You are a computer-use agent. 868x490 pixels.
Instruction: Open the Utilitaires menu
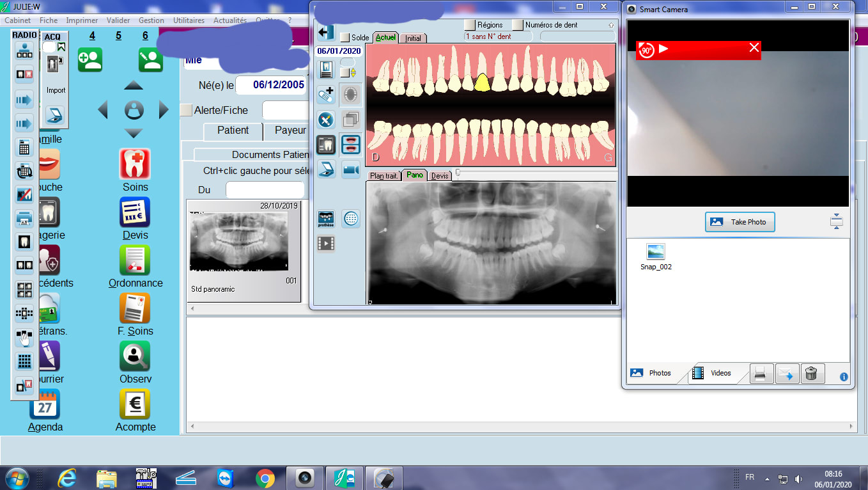pyautogui.click(x=189, y=20)
